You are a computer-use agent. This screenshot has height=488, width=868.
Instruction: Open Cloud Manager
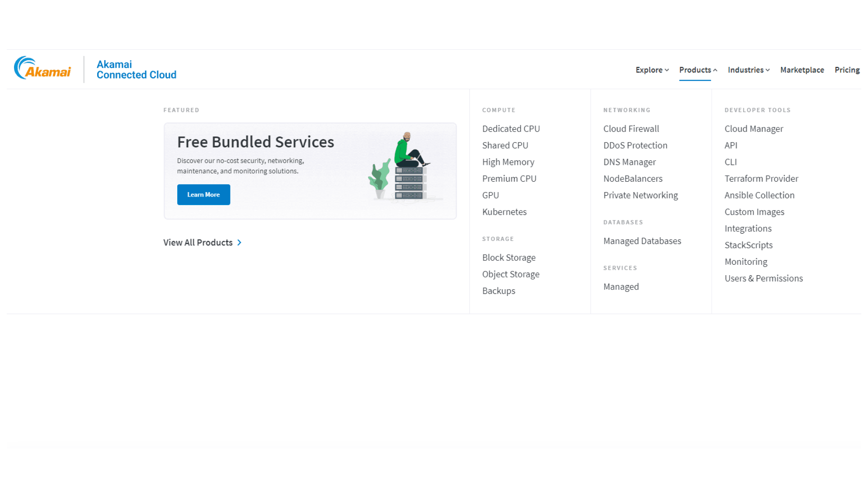pyautogui.click(x=754, y=129)
